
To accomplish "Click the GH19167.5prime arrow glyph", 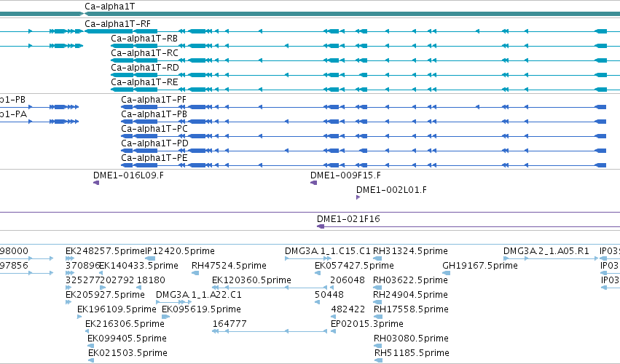I will (447, 273).
